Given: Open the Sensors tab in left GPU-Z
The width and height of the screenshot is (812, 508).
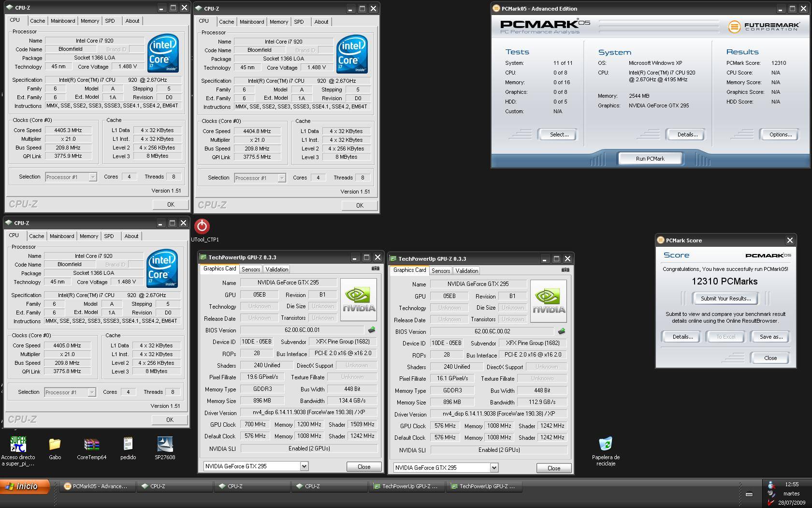Looking at the screenshot, I should pos(251,269).
